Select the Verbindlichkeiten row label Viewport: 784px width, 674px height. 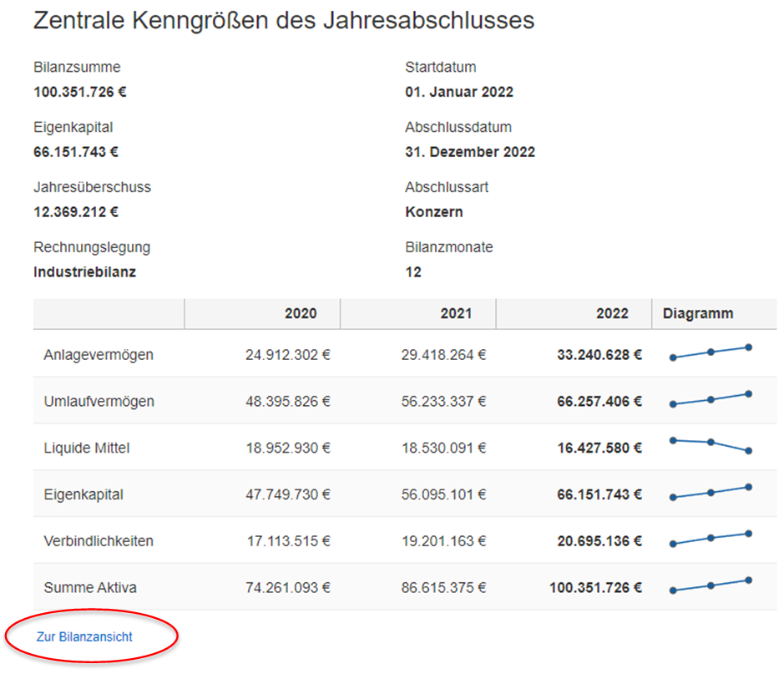(99, 541)
